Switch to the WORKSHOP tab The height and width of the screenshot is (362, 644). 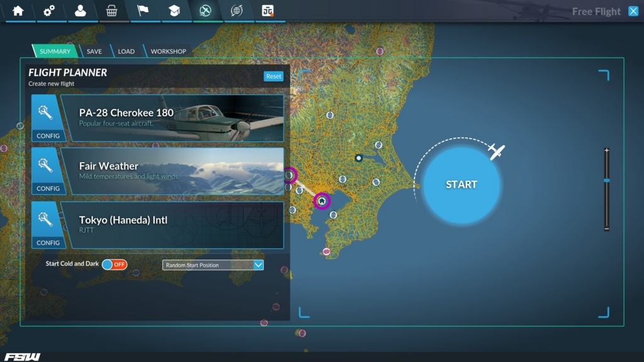168,52
